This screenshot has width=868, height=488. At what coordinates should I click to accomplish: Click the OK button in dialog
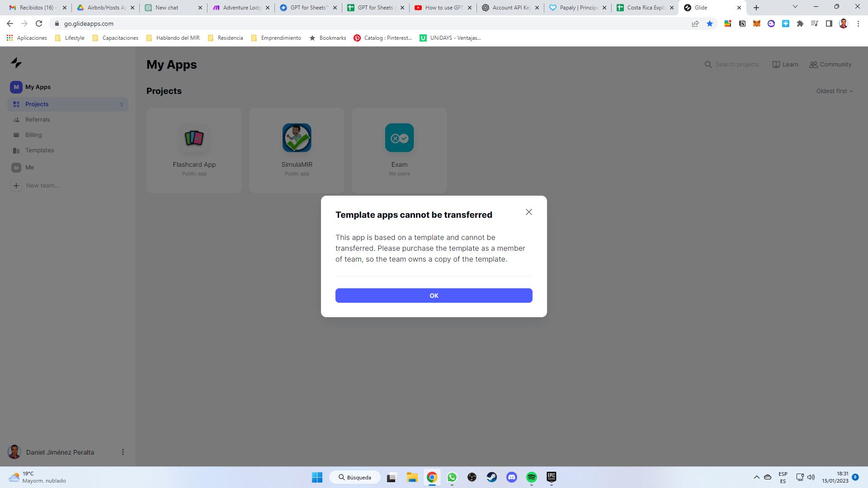[x=434, y=296]
